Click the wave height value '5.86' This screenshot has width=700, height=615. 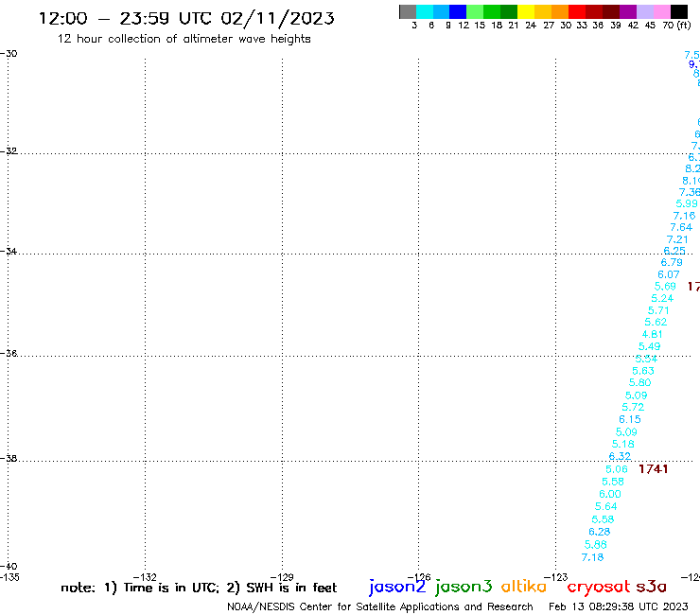point(596,544)
